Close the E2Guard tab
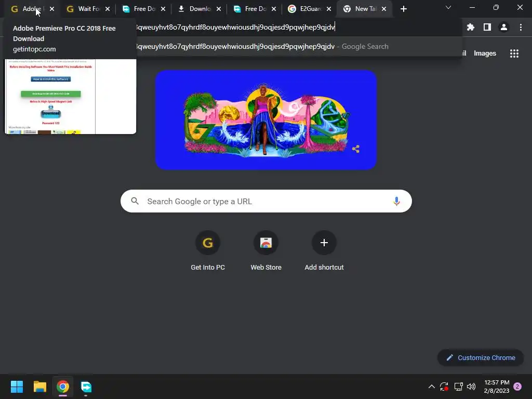This screenshot has width=532, height=399. (x=329, y=9)
